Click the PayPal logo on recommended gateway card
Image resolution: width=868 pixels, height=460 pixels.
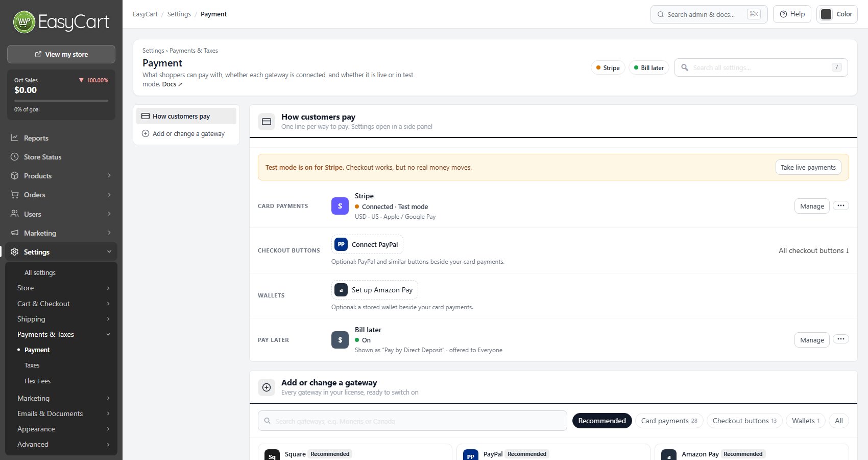click(x=471, y=456)
